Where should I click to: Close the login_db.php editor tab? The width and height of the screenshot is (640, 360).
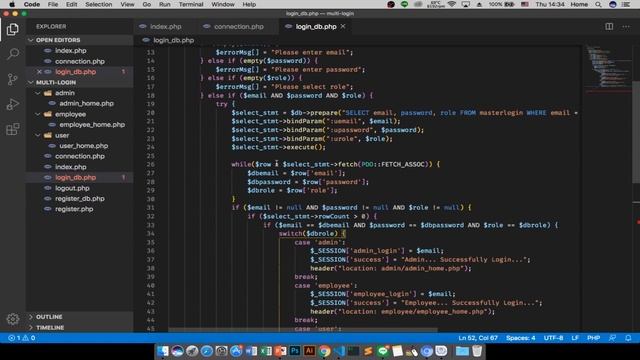343,26
